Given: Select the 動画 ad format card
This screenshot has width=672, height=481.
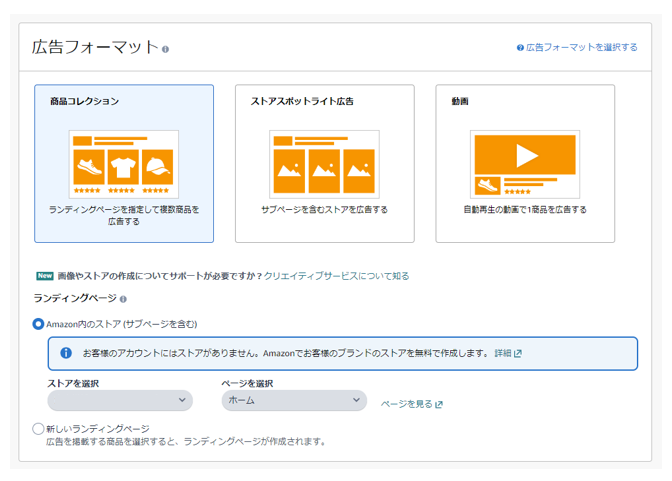Looking at the screenshot, I should pos(525,163).
